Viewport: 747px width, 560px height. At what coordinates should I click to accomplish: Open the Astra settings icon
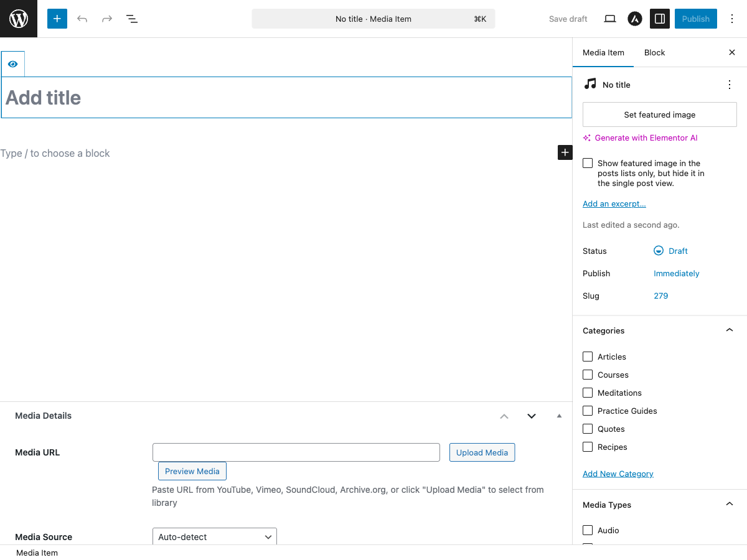pyautogui.click(x=635, y=19)
